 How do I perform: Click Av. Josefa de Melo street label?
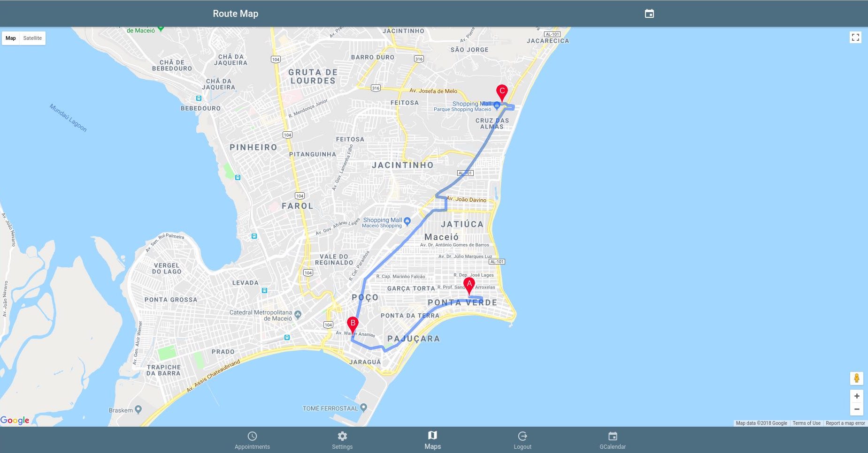pos(433,91)
